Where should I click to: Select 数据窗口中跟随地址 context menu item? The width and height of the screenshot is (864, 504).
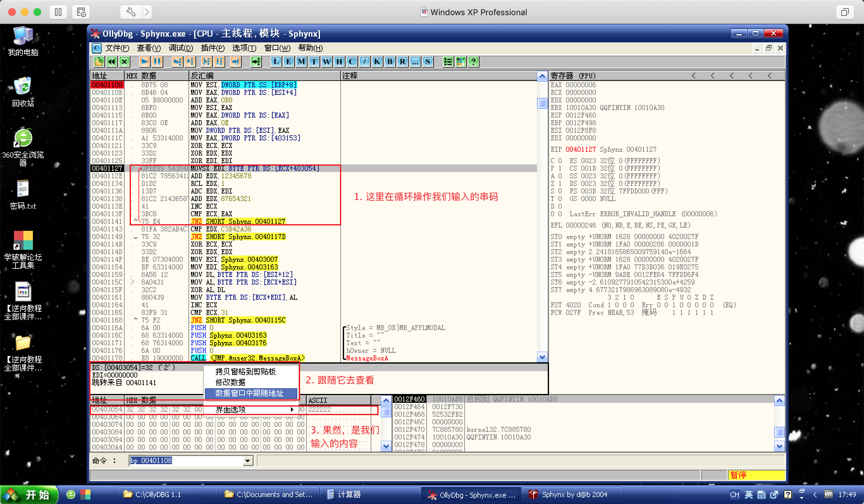tap(250, 393)
